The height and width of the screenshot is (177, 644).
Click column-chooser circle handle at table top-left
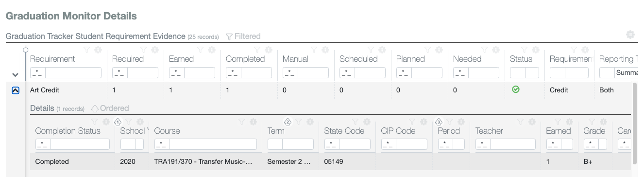(26, 50)
